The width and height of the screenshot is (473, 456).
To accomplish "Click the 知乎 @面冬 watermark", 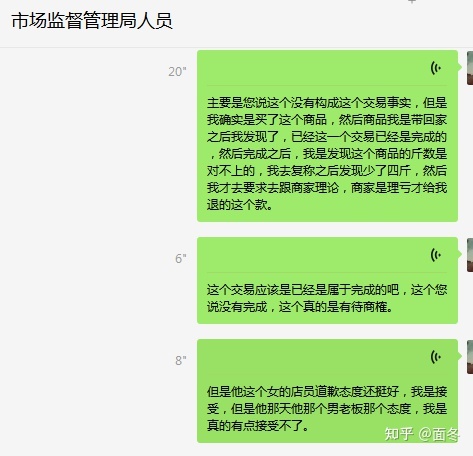I will (x=422, y=434).
